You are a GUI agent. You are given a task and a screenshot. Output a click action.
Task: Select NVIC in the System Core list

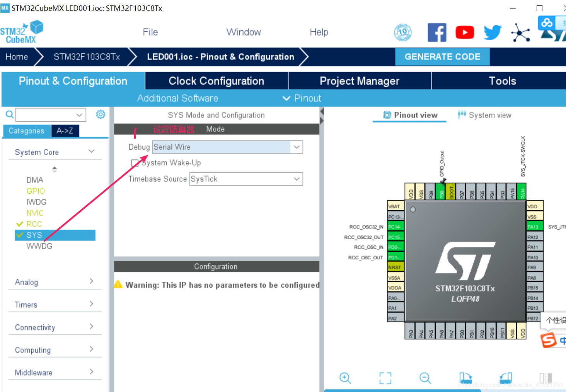(35, 213)
